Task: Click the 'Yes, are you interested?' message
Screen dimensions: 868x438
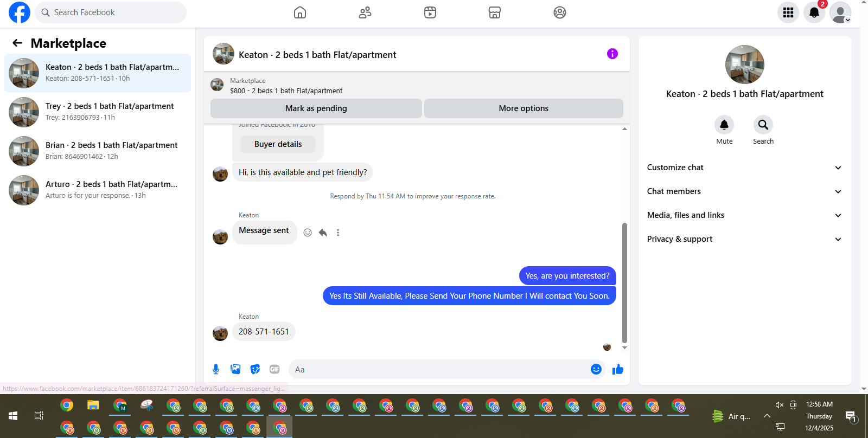Action: click(x=567, y=276)
